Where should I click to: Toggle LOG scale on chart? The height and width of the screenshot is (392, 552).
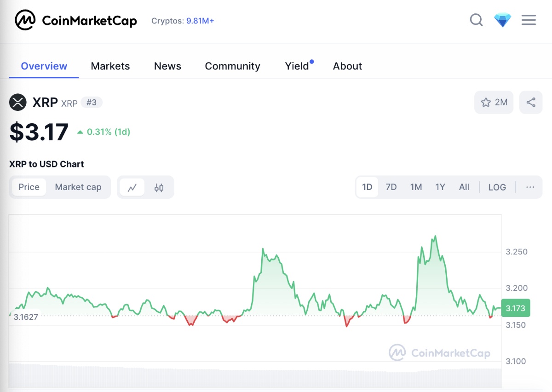[497, 187]
